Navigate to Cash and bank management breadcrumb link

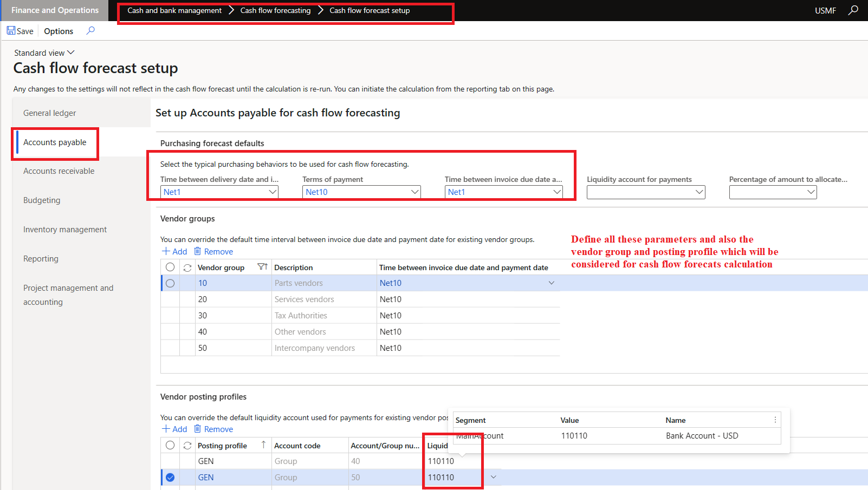(x=174, y=10)
